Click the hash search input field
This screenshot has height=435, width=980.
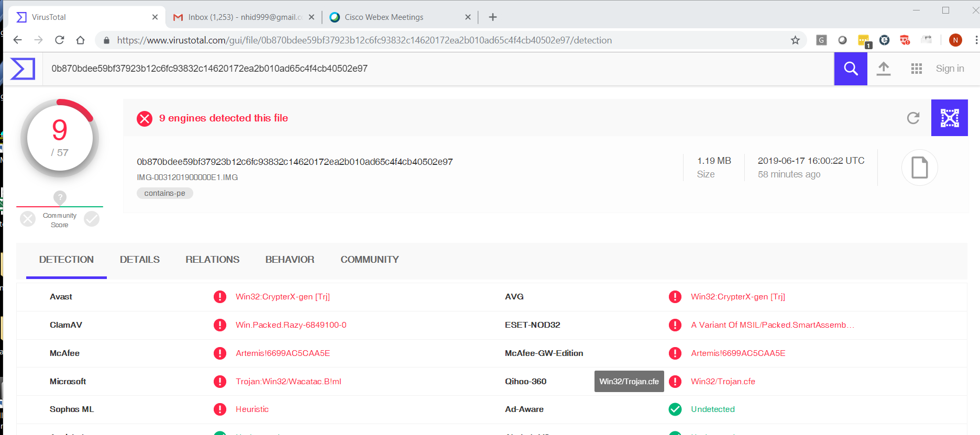(x=419, y=69)
